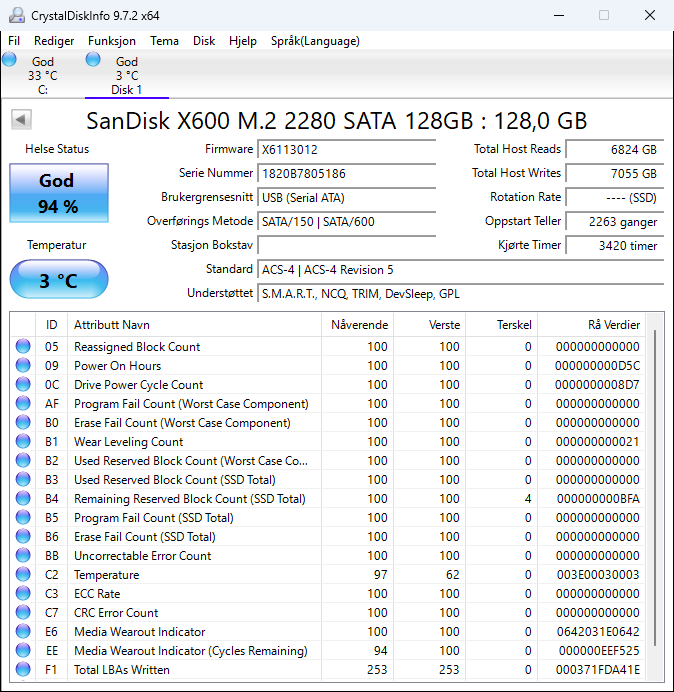Click the Total Host Reads value 6824 GB

(x=614, y=150)
